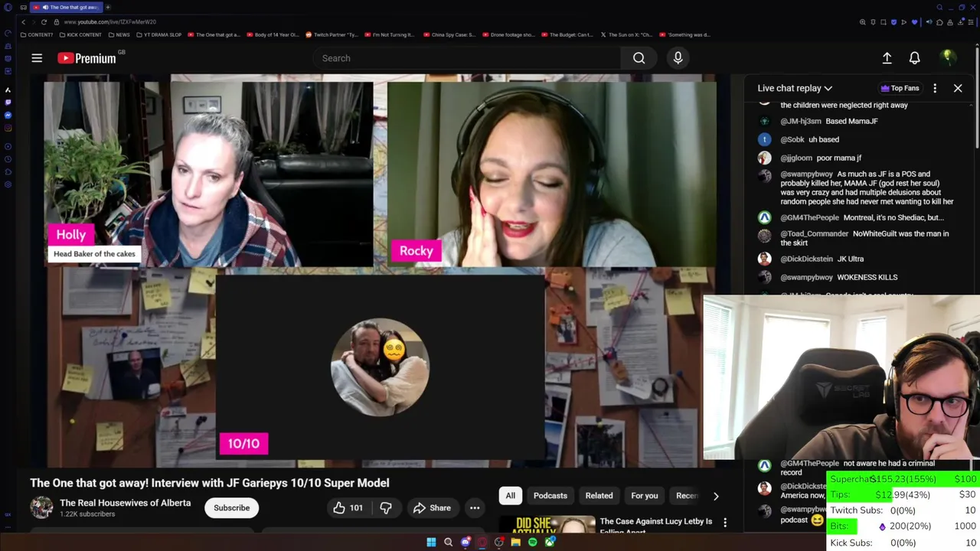Viewport: 980px width, 551px height.
Task: Reload the page in browser
Action: point(44,22)
